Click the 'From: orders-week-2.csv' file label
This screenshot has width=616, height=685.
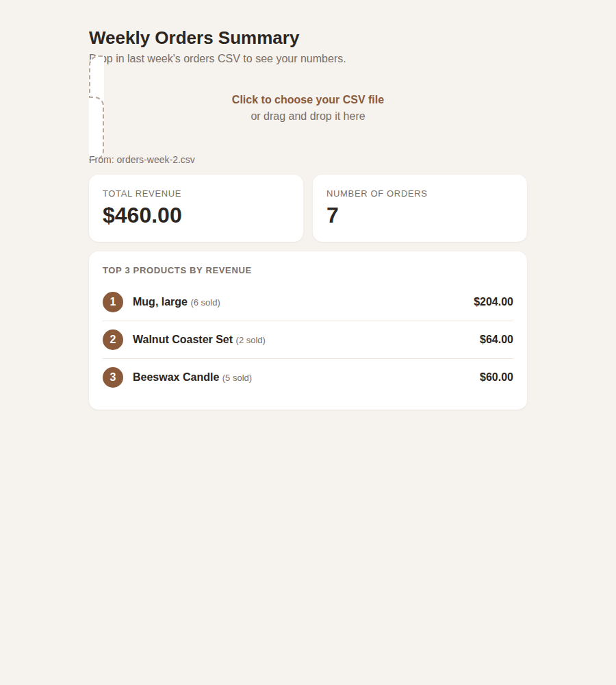tap(142, 160)
